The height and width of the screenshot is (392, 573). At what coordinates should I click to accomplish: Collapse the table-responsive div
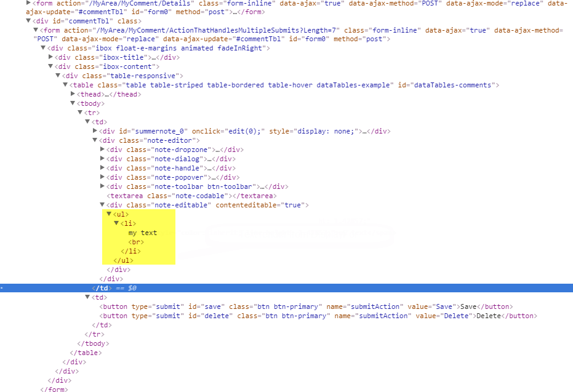(x=57, y=76)
